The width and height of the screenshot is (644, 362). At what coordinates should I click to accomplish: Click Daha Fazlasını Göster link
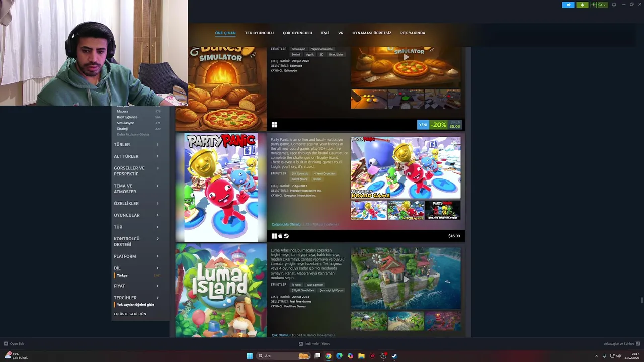tap(133, 134)
